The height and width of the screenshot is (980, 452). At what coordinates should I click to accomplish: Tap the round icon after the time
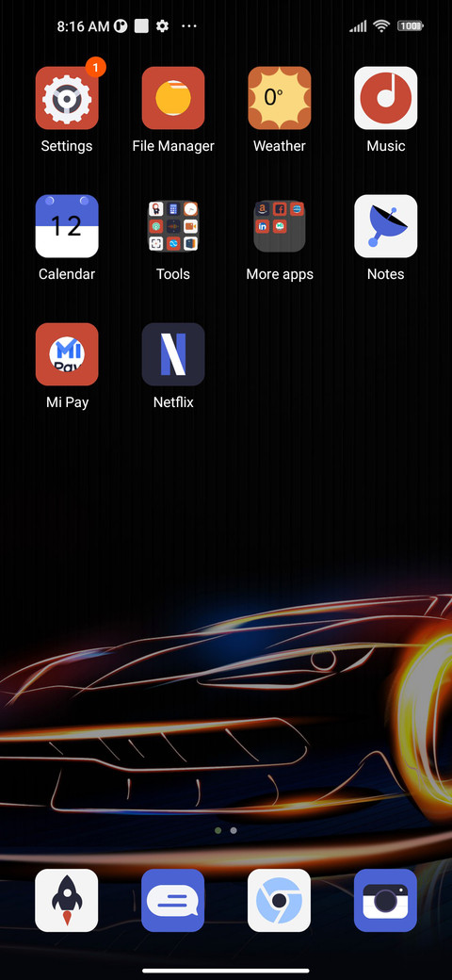[121, 26]
